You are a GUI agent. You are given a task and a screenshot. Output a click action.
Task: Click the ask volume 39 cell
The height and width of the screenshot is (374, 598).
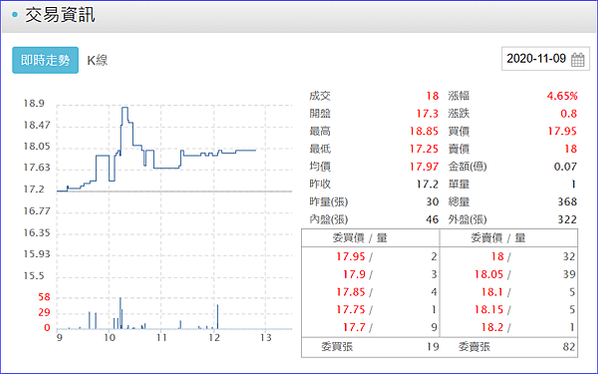pos(569,274)
